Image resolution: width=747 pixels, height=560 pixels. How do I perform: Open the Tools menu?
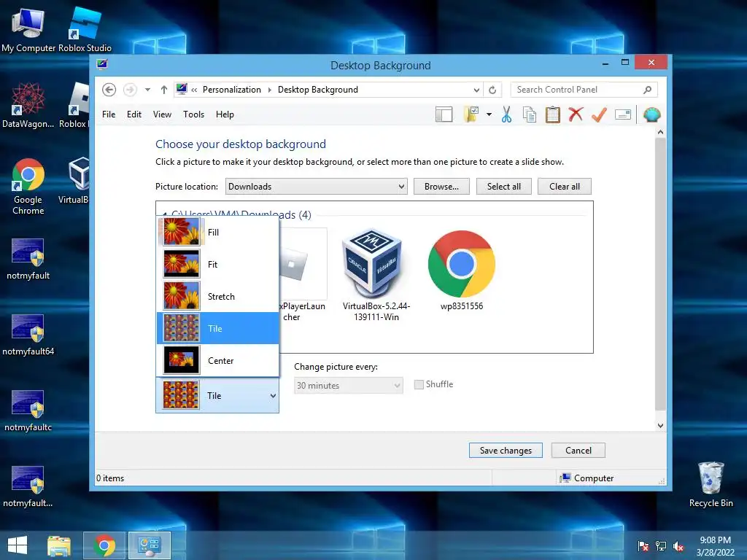coord(193,114)
